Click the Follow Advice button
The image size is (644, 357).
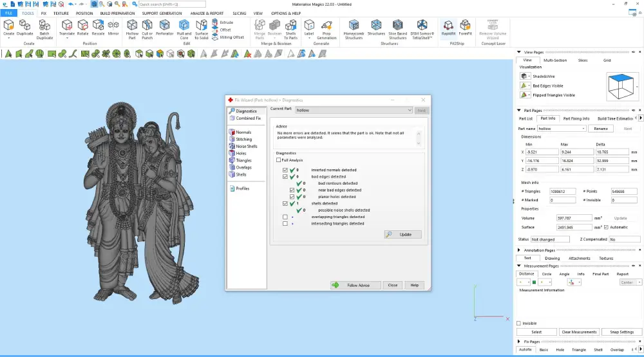tap(355, 285)
